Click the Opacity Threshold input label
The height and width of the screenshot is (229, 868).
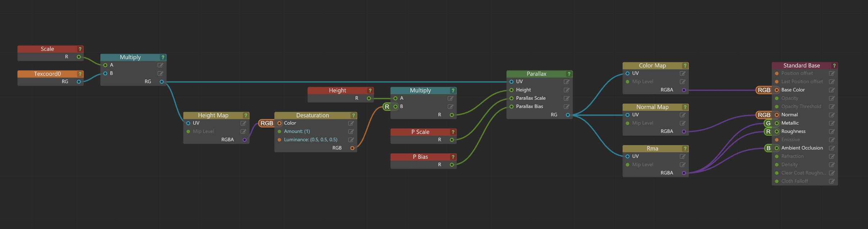pos(801,107)
